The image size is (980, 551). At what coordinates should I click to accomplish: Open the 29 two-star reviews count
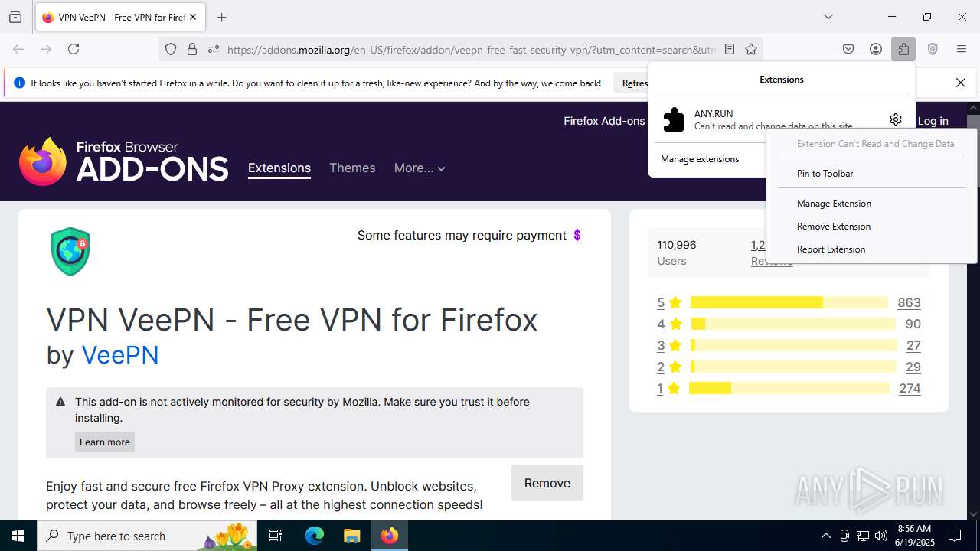913,367
